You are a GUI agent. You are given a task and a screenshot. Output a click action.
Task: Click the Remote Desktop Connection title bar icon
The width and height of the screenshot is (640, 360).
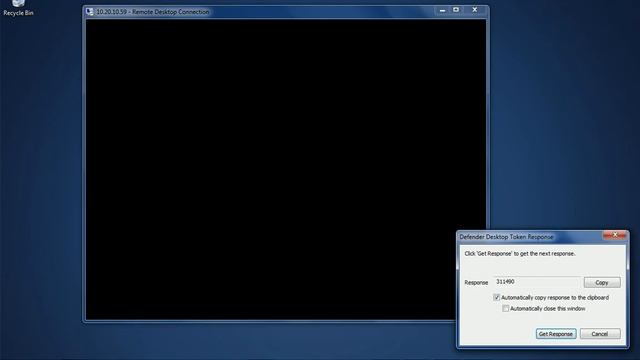90,12
